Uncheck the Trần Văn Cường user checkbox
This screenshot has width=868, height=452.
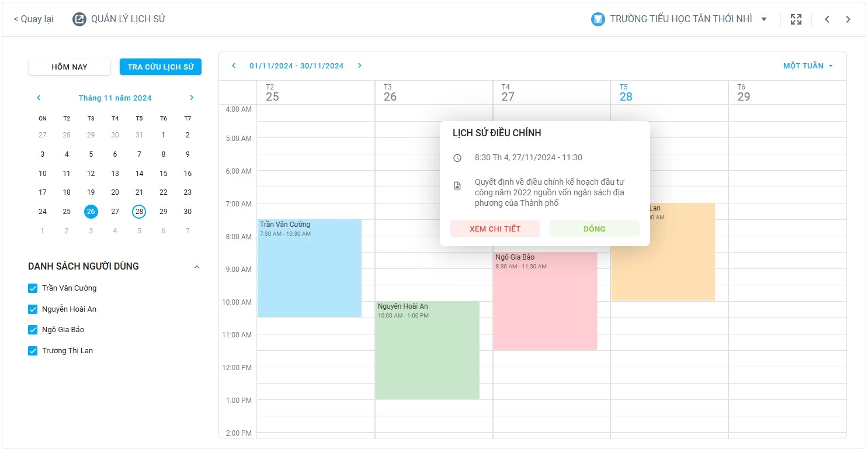click(33, 288)
